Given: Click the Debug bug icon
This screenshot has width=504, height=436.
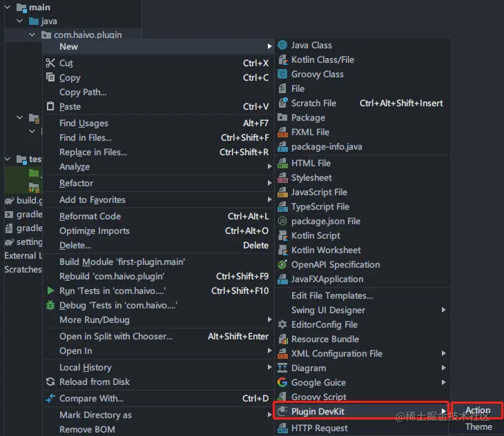Looking at the screenshot, I should click(50, 305).
